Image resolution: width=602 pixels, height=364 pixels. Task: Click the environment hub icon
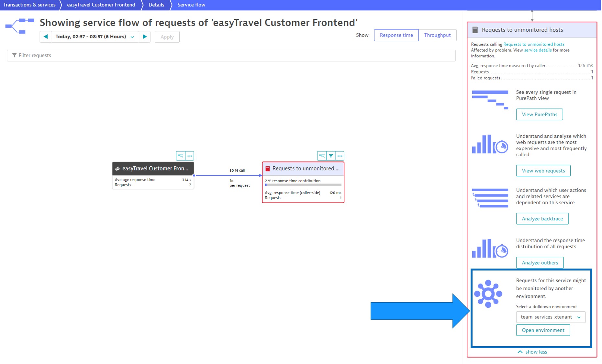pos(488,294)
